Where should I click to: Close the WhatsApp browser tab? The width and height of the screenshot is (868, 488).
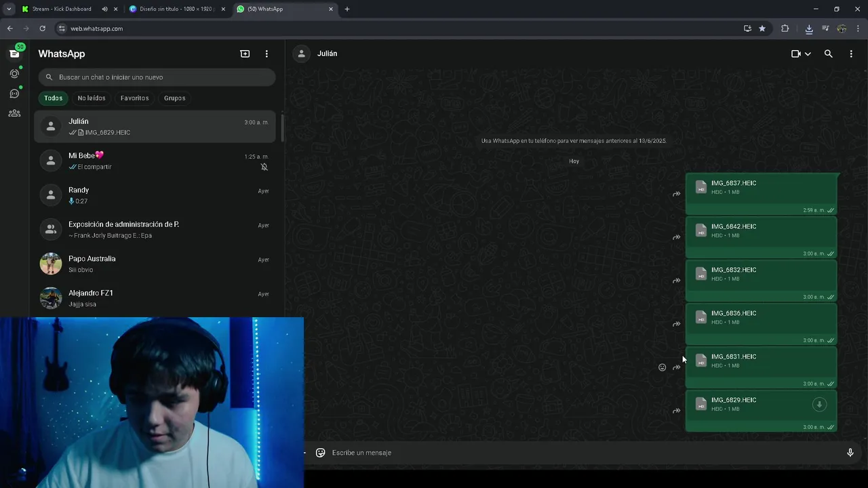tap(331, 9)
